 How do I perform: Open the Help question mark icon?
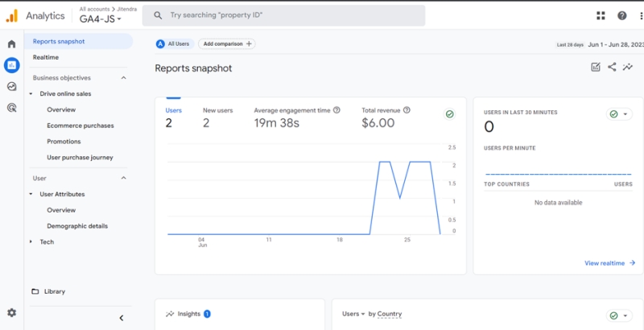coord(621,15)
